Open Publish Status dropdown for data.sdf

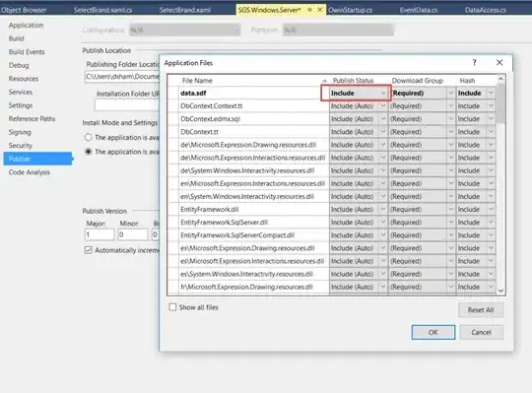coord(383,93)
